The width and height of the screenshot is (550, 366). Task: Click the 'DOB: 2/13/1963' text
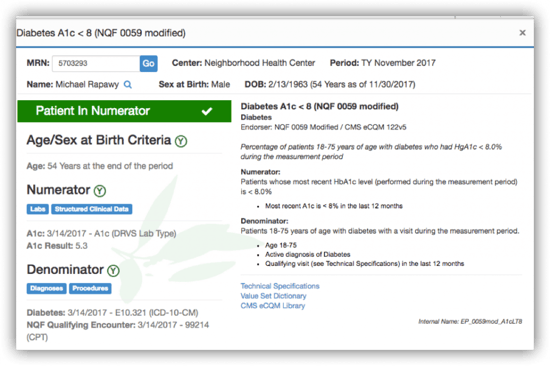(x=276, y=85)
